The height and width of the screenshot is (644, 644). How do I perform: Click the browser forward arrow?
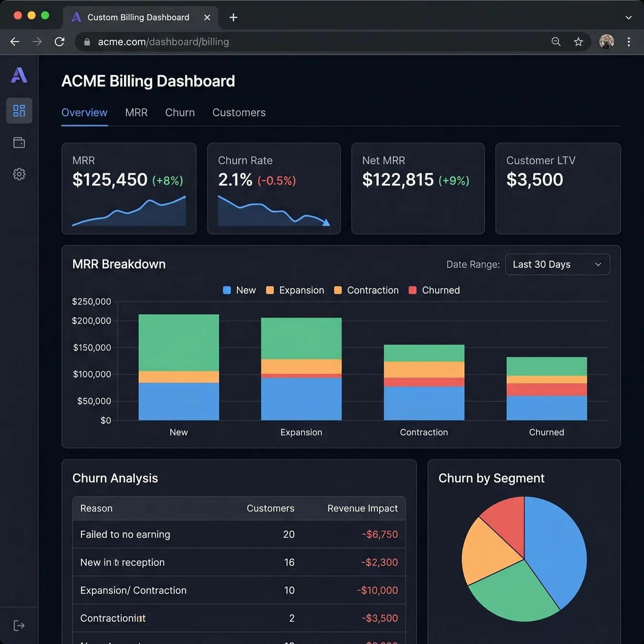coord(37,42)
